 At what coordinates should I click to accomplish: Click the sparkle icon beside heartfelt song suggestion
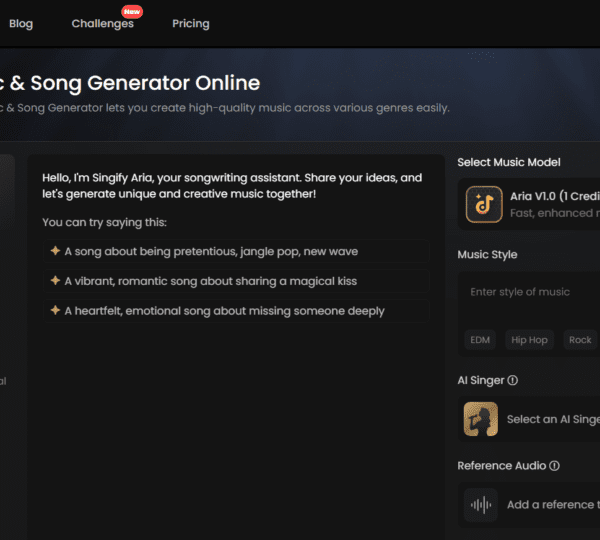click(55, 310)
